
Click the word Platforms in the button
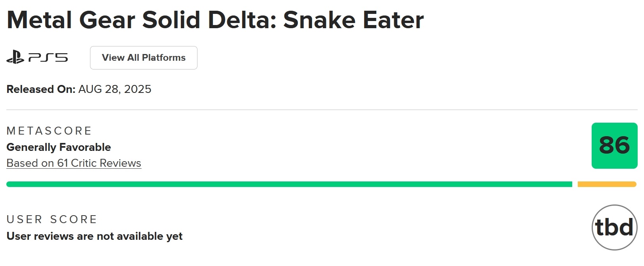(164, 58)
